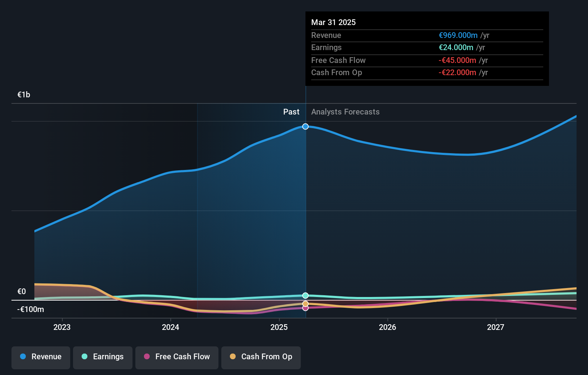Click the Analysts Forecasts label
Screen dimensions: 588x375
[x=345, y=112]
